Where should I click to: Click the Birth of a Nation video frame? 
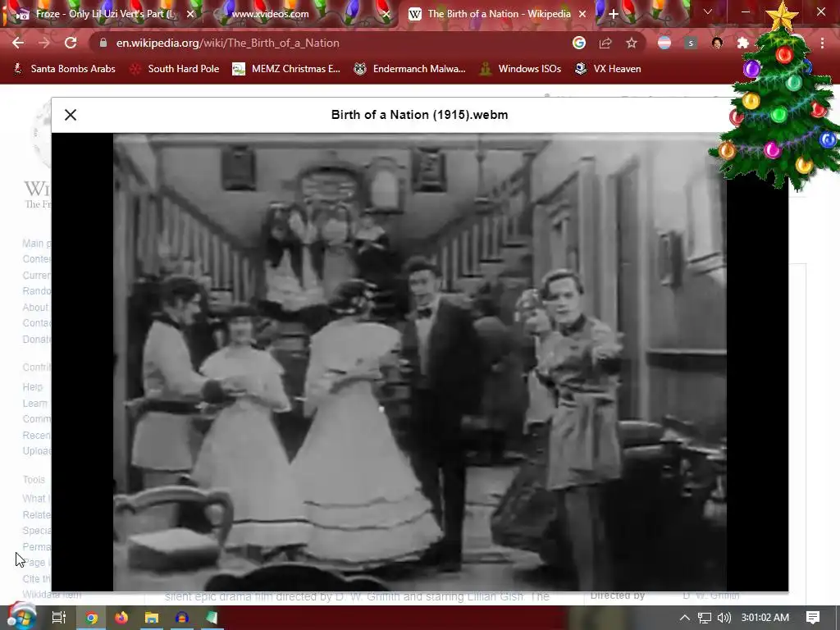(x=419, y=362)
